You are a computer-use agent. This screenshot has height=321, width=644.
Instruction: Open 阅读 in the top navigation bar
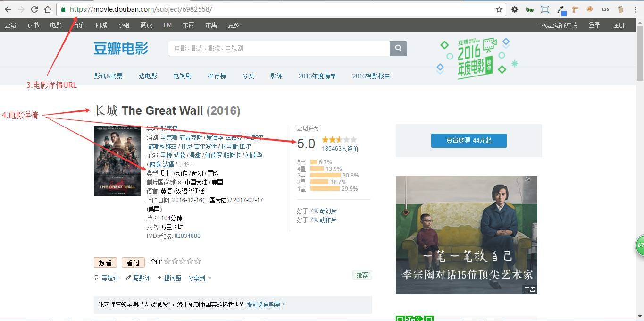[x=146, y=25]
